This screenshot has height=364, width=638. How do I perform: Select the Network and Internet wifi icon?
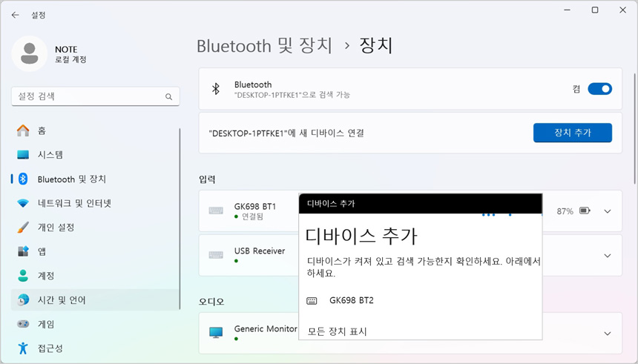[x=23, y=203]
